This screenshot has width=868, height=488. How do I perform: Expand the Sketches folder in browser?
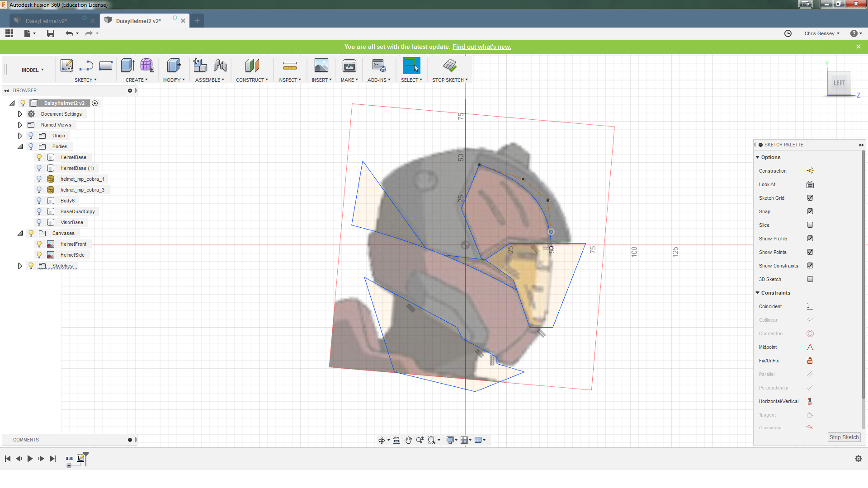[x=20, y=266]
